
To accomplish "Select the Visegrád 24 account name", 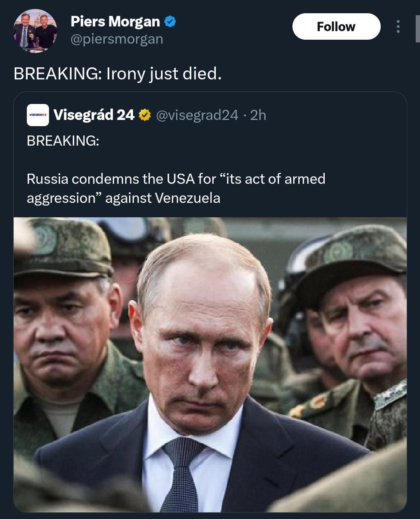I will click(94, 115).
